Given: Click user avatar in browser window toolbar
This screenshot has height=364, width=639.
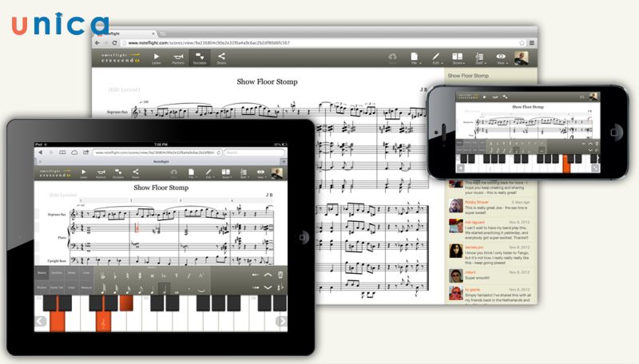Looking at the screenshot, I should 522,57.
